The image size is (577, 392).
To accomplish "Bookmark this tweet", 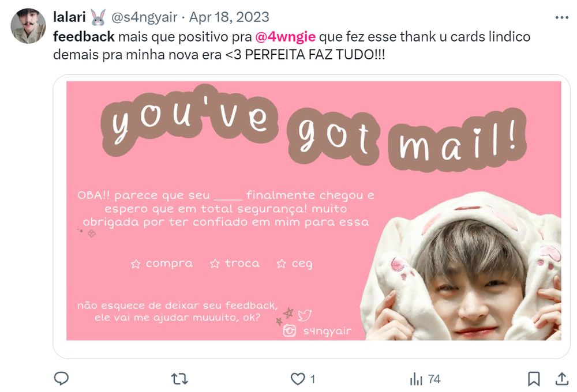I will tap(534, 379).
